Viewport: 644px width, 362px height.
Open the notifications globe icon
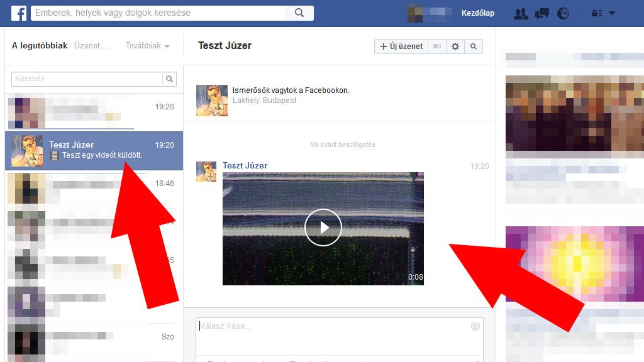562,13
